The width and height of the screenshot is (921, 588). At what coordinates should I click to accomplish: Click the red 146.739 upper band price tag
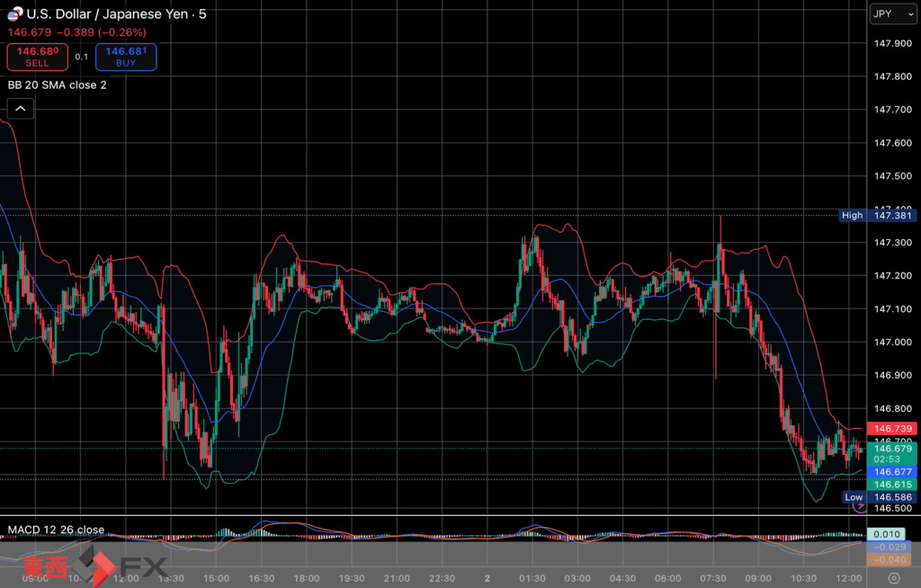click(891, 430)
